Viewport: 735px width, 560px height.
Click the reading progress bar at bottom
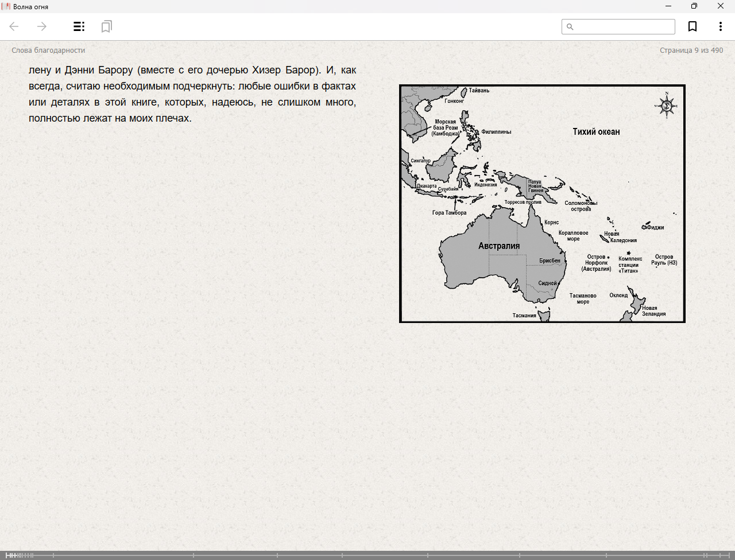click(x=367, y=555)
